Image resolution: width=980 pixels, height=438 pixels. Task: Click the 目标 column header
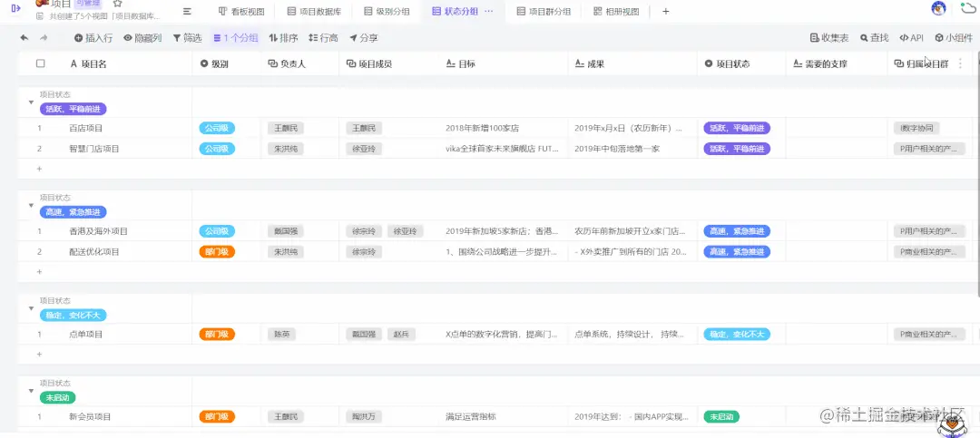[503, 63]
